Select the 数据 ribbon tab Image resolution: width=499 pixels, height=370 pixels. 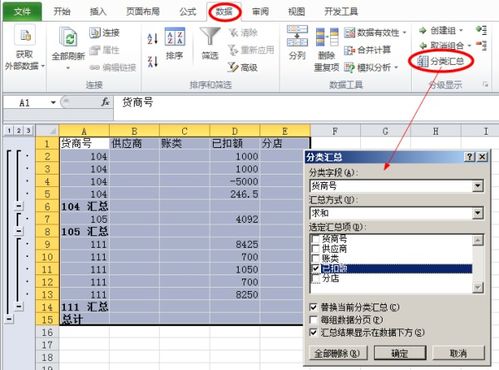tap(224, 12)
